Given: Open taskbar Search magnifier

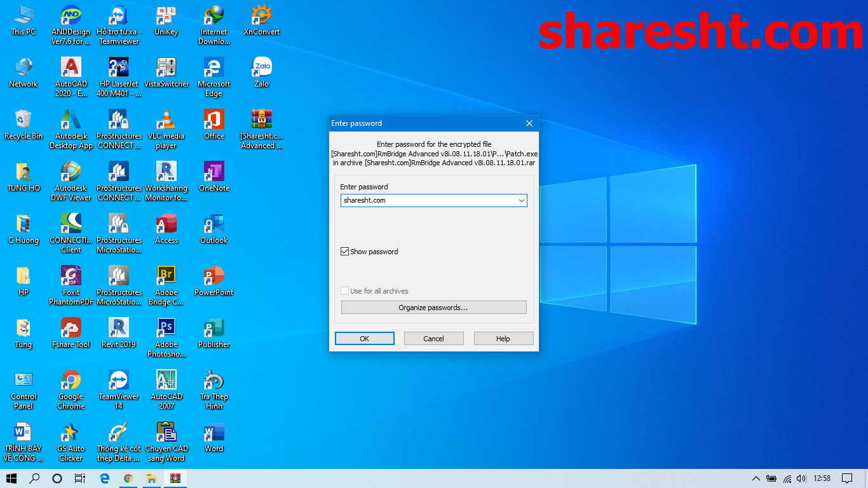Looking at the screenshot, I should [x=34, y=478].
